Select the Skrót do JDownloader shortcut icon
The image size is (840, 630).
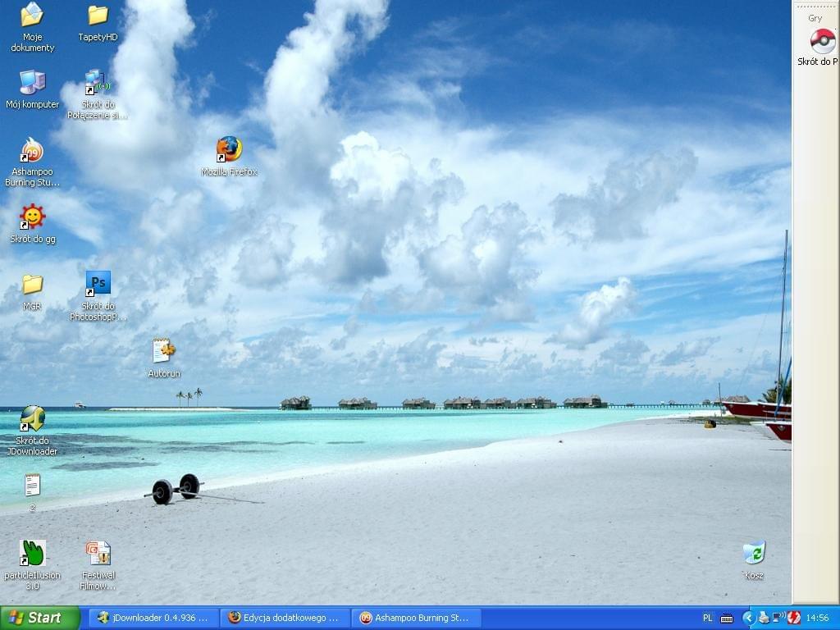(x=32, y=419)
